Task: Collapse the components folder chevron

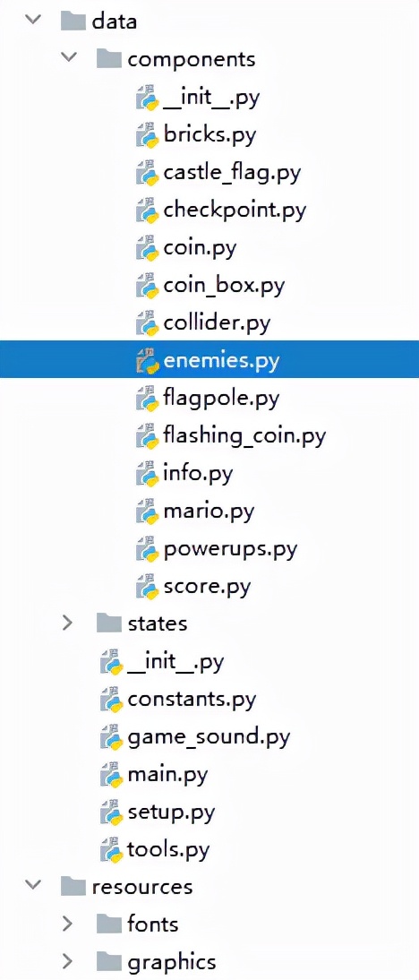Action: point(69,58)
